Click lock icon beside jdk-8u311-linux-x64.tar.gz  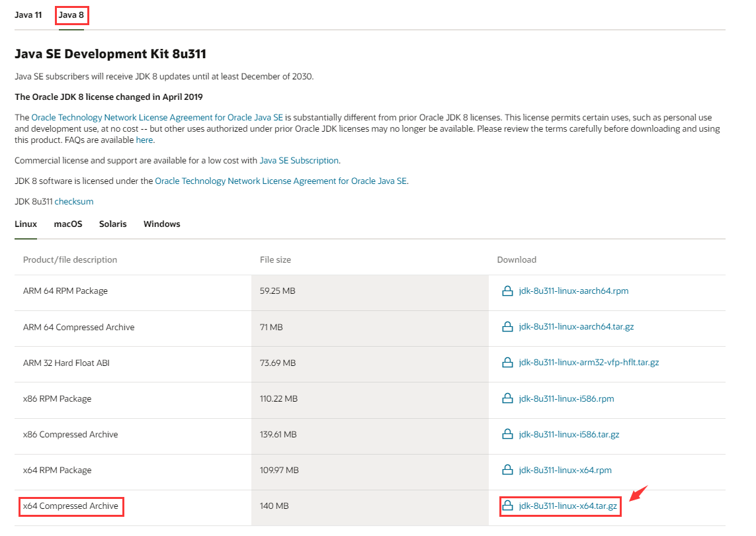pos(507,506)
